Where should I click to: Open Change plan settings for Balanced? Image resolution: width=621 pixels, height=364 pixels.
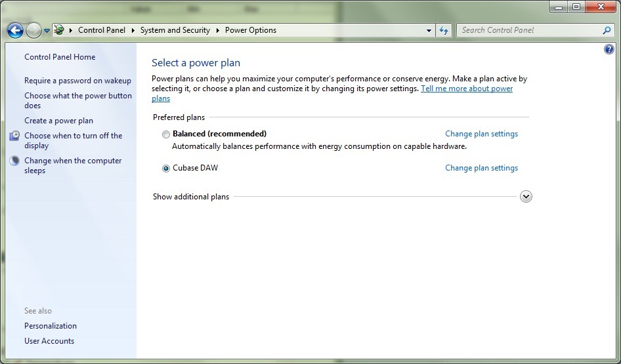pos(481,134)
